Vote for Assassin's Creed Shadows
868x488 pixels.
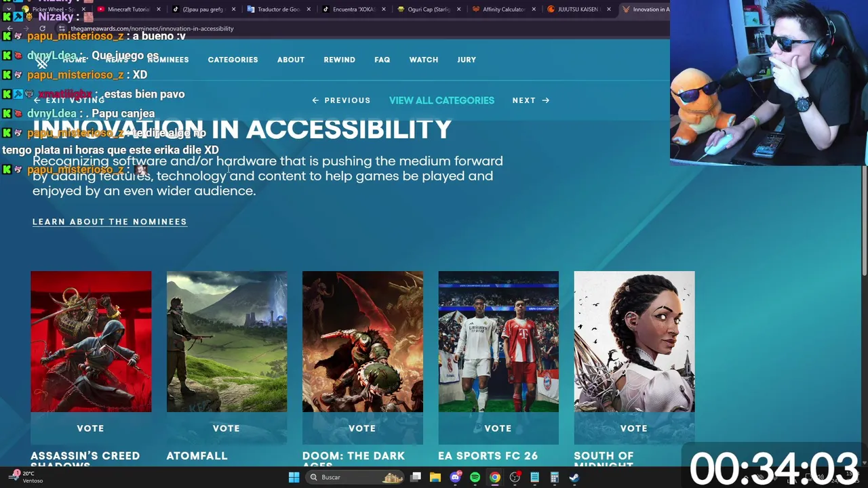click(x=91, y=428)
